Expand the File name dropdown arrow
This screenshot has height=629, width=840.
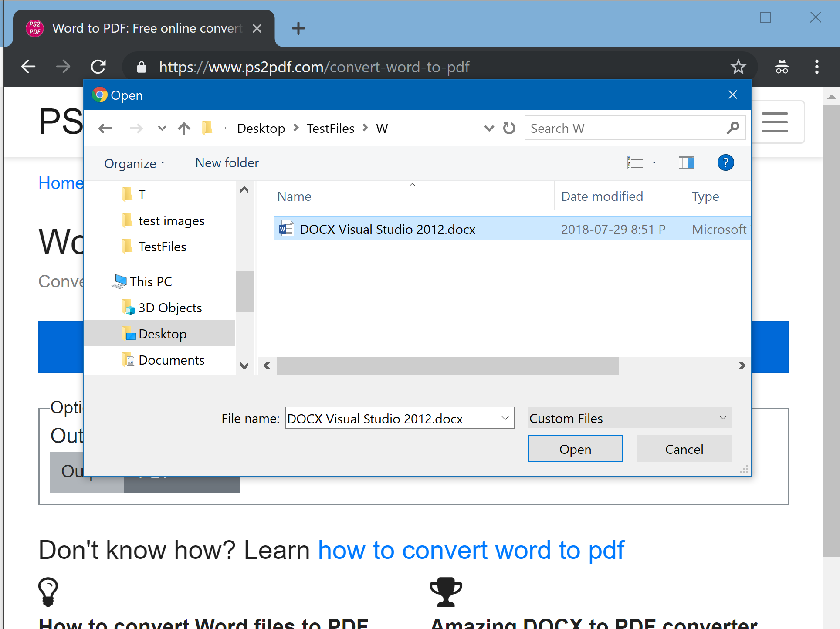(x=505, y=418)
